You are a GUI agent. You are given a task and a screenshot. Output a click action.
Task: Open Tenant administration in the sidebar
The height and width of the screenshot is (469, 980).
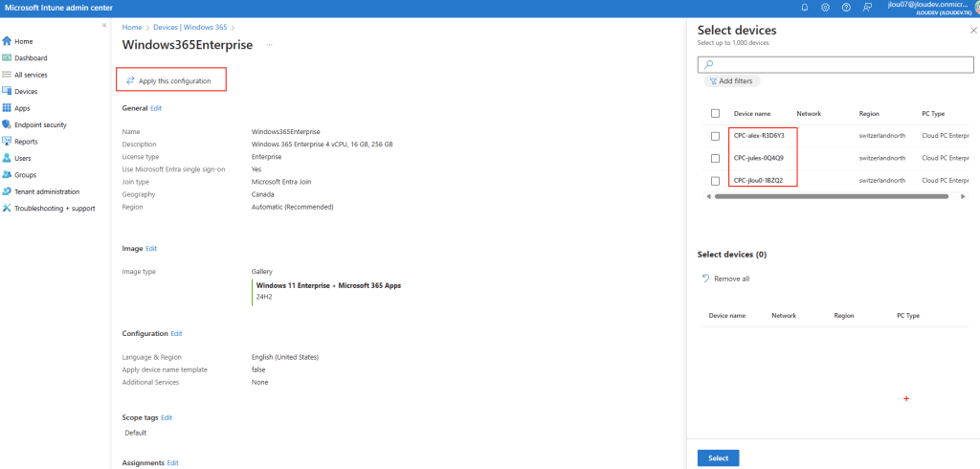[x=47, y=191]
